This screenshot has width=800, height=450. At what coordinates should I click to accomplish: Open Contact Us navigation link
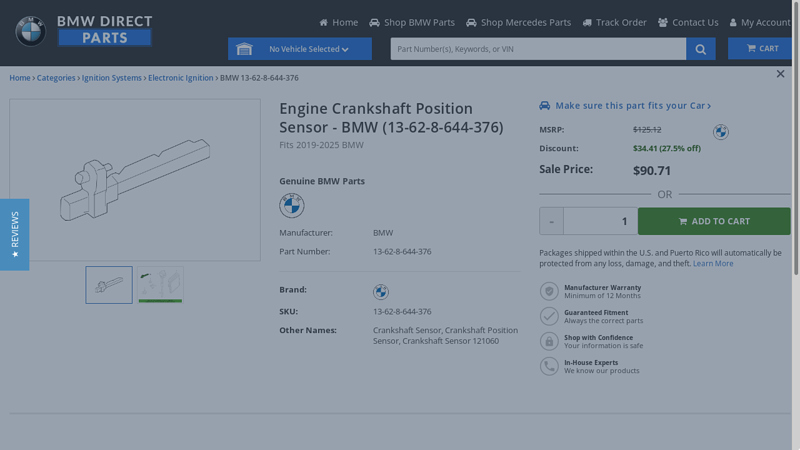688,22
